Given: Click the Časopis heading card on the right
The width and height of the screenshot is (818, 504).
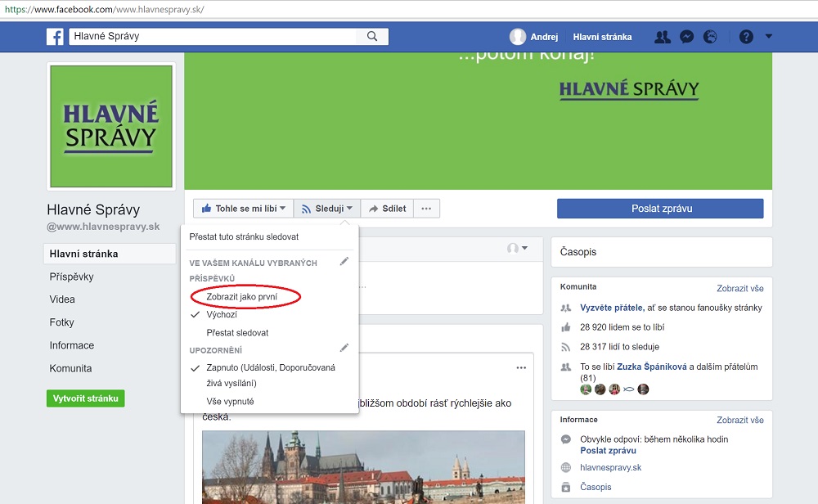Looking at the screenshot, I should pyautogui.click(x=662, y=252).
